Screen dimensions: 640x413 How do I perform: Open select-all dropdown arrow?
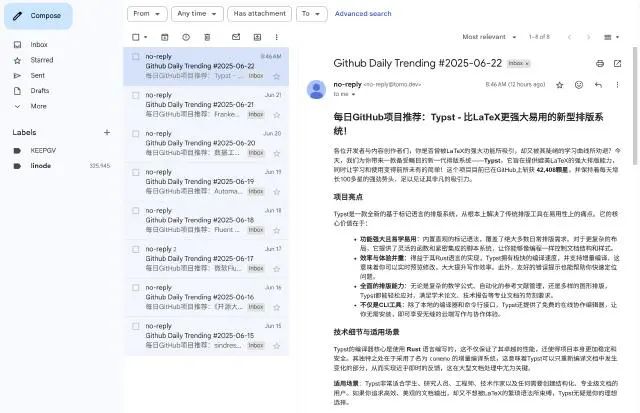pyautogui.click(x=146, y=37)
